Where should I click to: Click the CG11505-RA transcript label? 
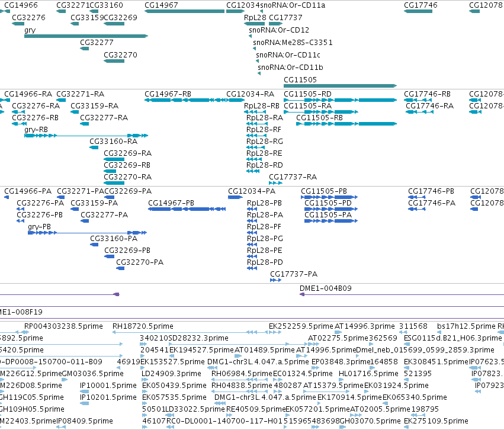307,106
